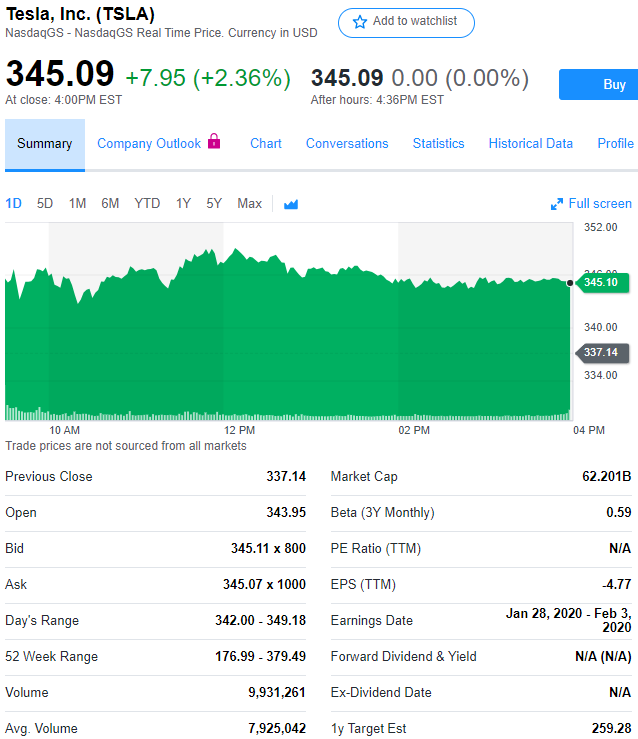
Task: Click the 334.00 price axis label
Action: (x=601, y=375)
